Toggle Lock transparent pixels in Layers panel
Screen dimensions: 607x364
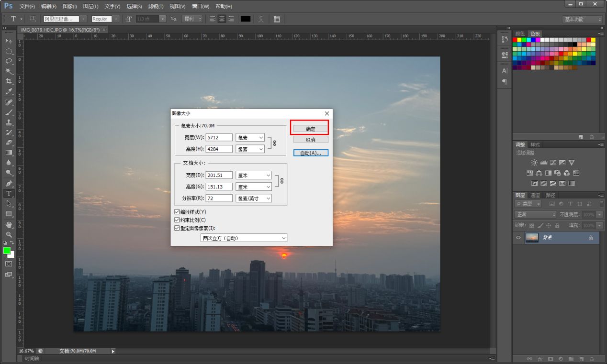[532, 225]
